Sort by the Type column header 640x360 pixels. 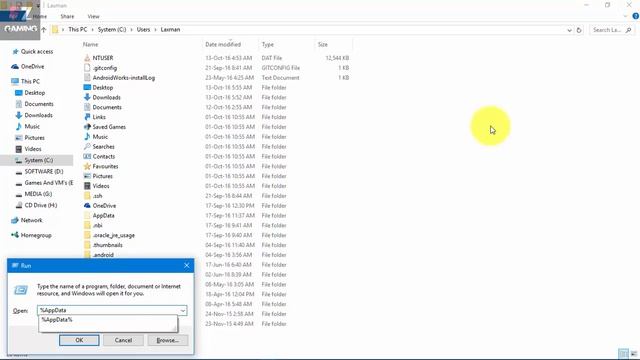point(268,44)
